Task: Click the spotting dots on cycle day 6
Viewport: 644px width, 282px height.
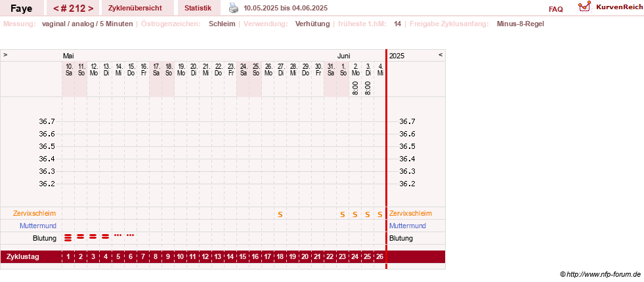Action: 131,235
